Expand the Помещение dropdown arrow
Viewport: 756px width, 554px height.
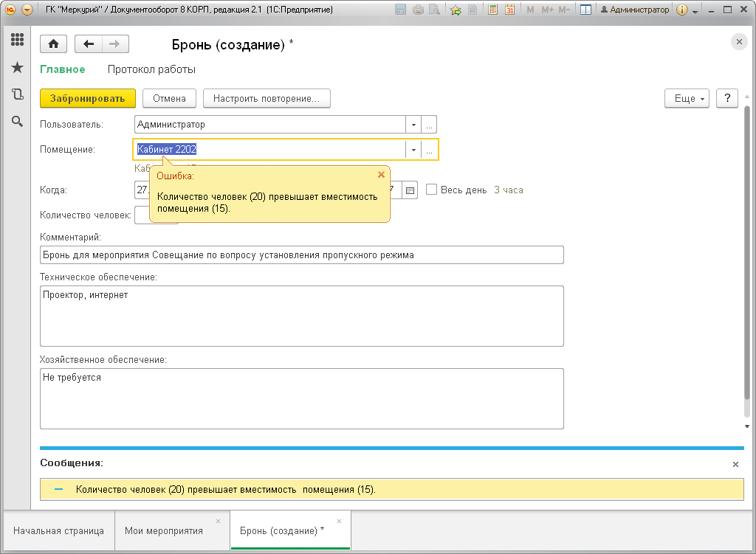coord(413,150)
